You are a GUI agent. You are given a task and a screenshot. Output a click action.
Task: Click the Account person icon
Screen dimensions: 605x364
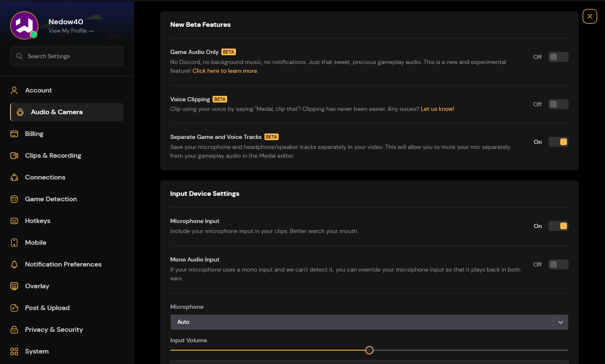(14, 90)
